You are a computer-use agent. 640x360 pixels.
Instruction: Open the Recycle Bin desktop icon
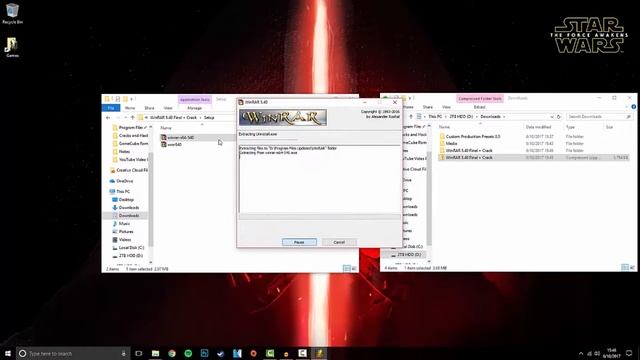coord(12,13)
